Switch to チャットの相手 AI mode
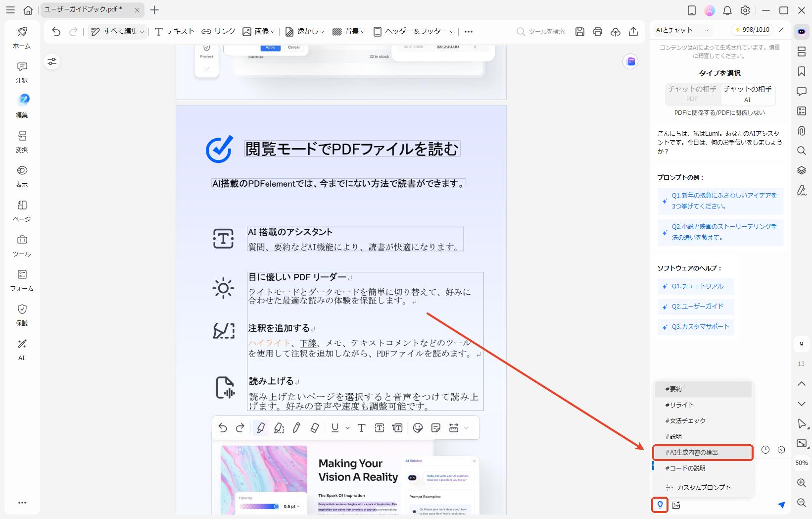The width and height of the screenshot is (812, 519). click(x=748, y=95)
